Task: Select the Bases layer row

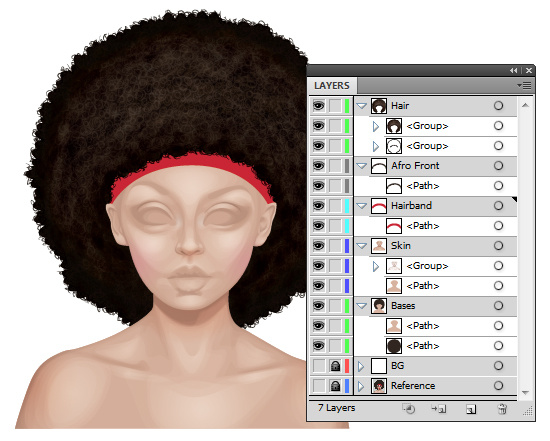Action: [x=435, y=306]
